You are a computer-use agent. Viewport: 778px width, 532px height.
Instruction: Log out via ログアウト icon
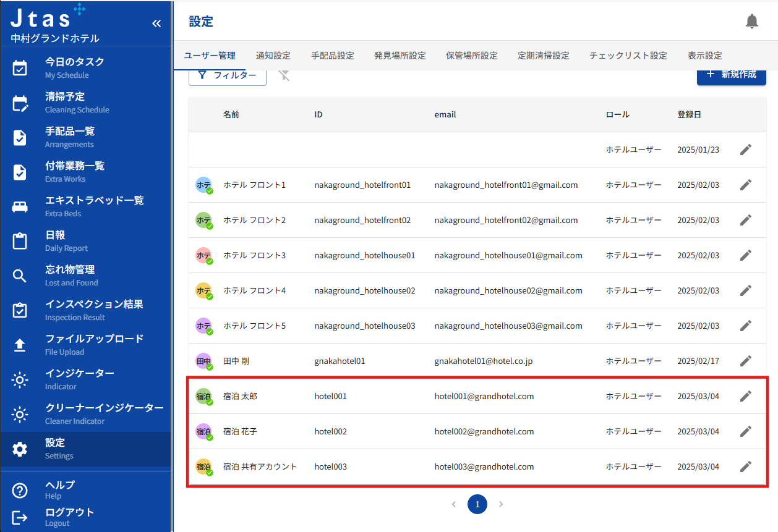[x=20, y=517]
